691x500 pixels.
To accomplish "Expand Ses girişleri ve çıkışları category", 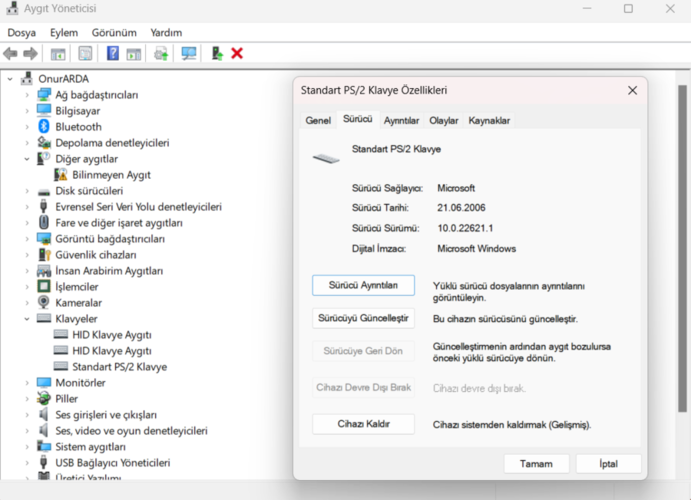I will [27, 415].
